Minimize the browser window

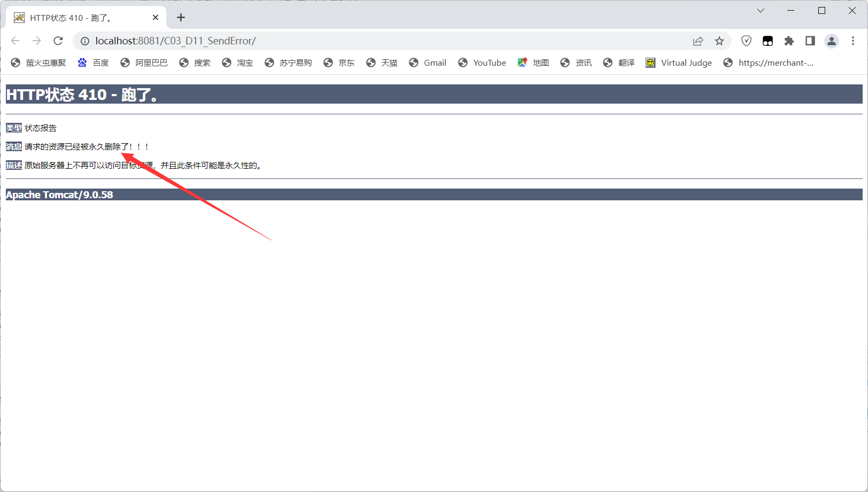(x=791, y=11)
